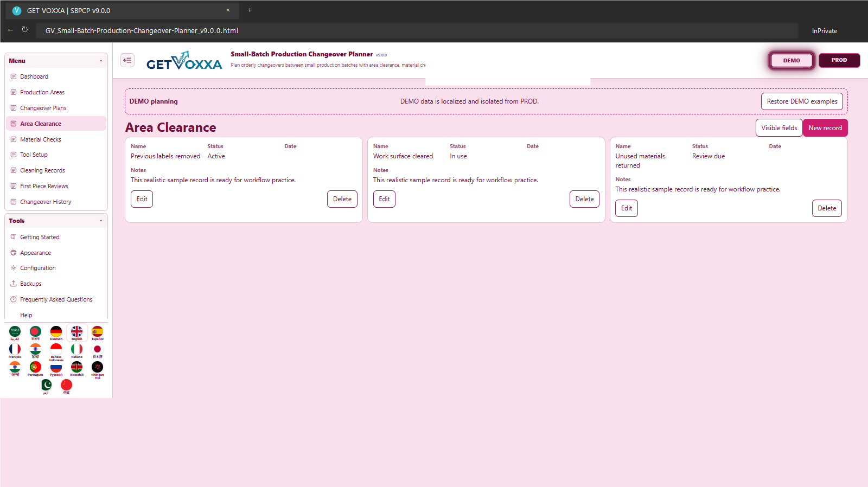Click the 'DEMO planning' banner label
The image size is (868, 487).
(x=154, y=101)
